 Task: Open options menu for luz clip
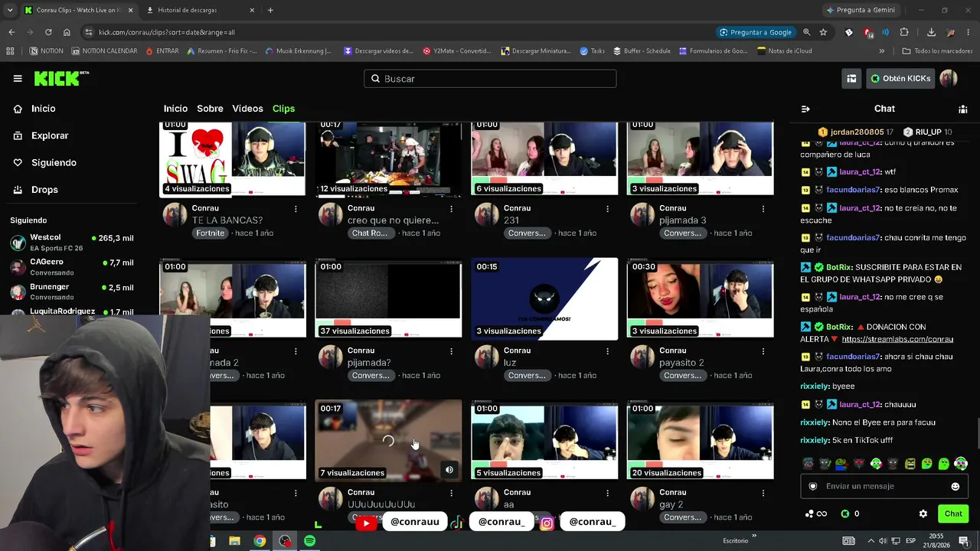[x=607, y=350]
